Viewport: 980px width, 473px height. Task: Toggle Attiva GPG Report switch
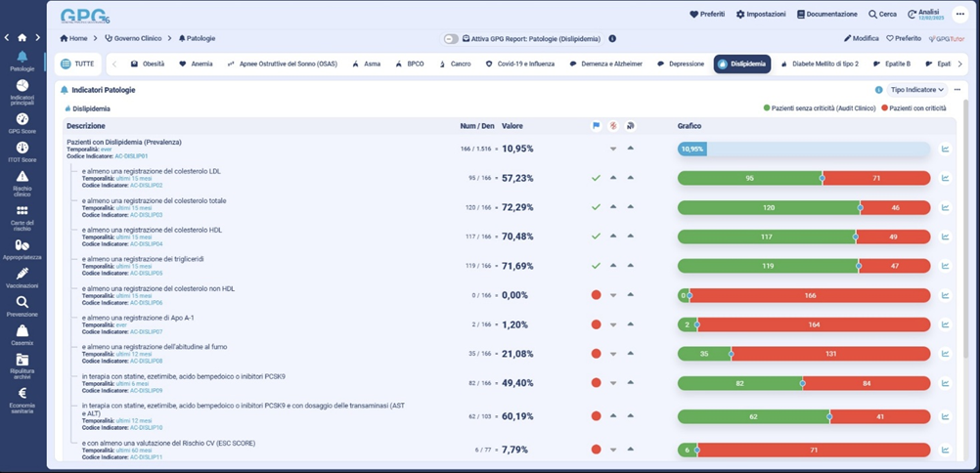click(451, 39)
